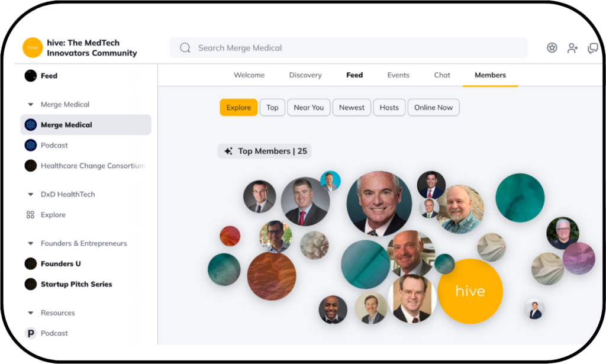
Task: Open Explore grid icon in sidebar
Action: pyautogui.click(x=31, y=214)
